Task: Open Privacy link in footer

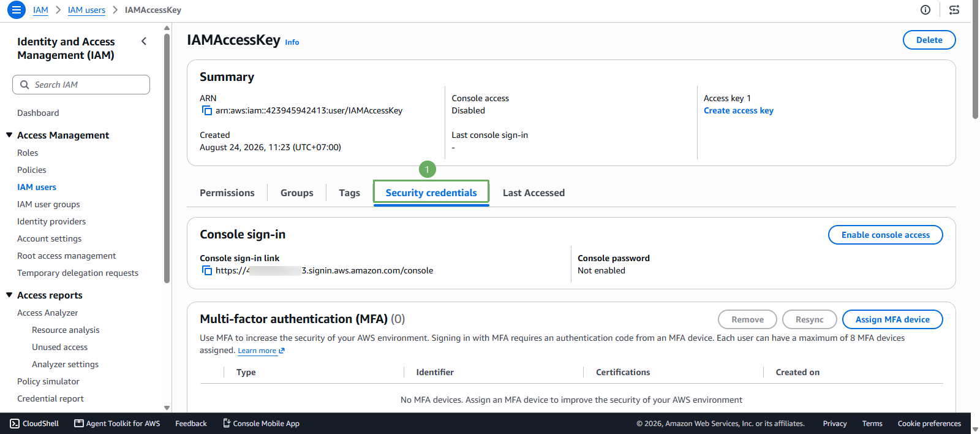Action: tap(835, 424)
